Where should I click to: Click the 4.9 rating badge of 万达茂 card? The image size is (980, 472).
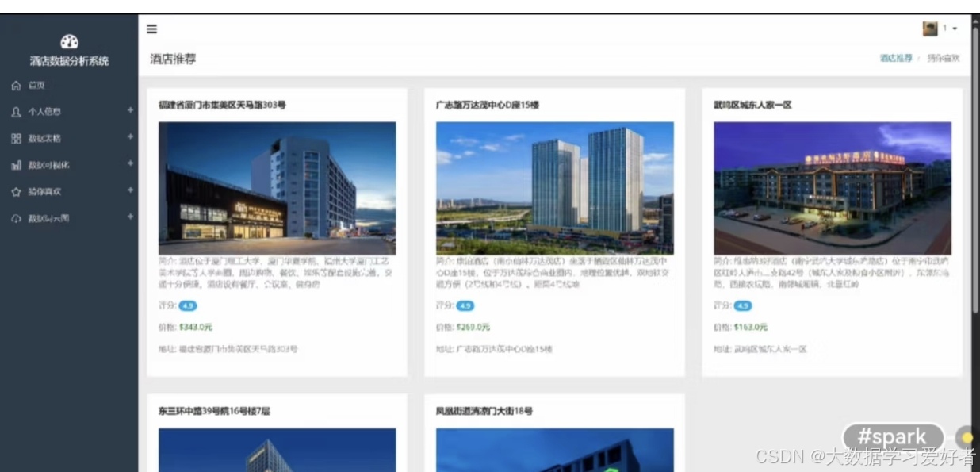pyautogui.click(x=465, y=305)
